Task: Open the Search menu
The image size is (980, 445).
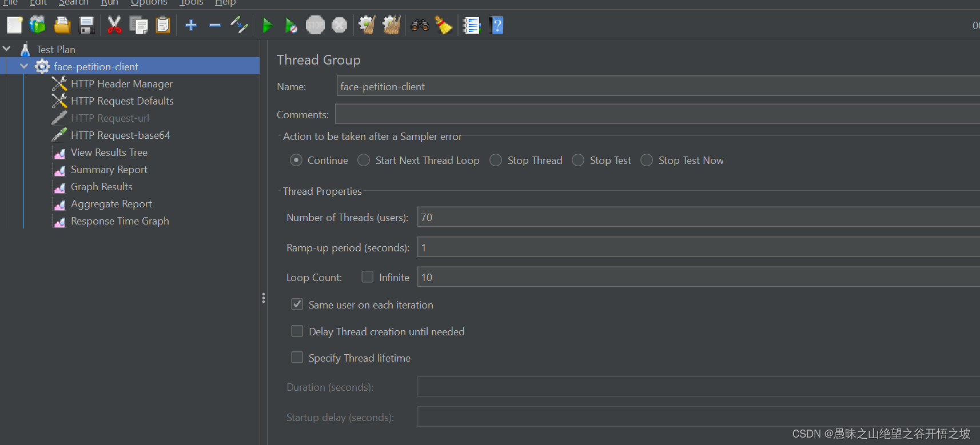Action: point(73,3)
